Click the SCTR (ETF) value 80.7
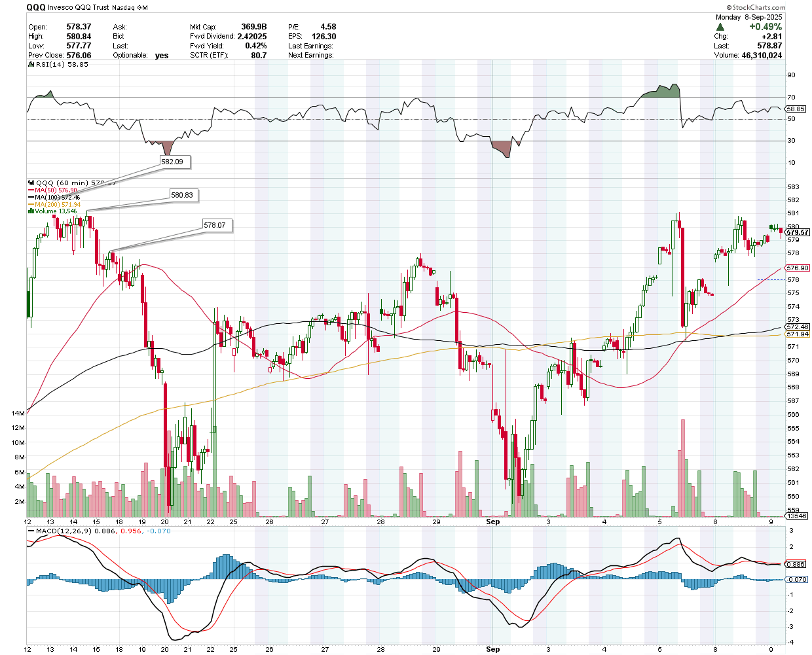This screenshot has height=655, width=812. [x=259, y=56]
